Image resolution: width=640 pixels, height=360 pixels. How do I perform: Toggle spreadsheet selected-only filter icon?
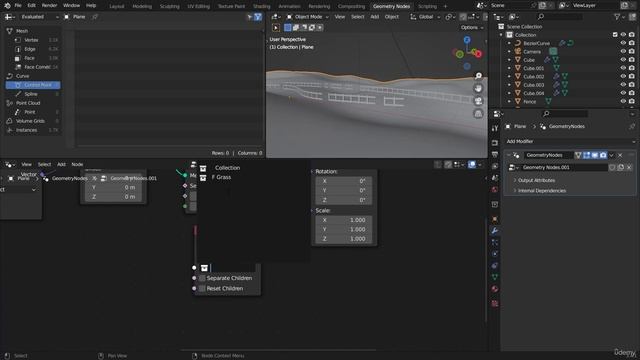tap(249, 17)
